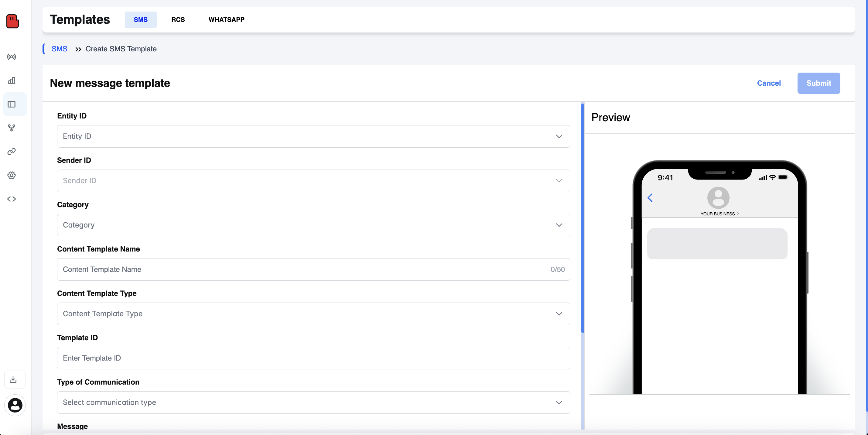Screen dimensions: 868x435
Task: Open the Entity ID dropdown
Action: pos(313,136)
